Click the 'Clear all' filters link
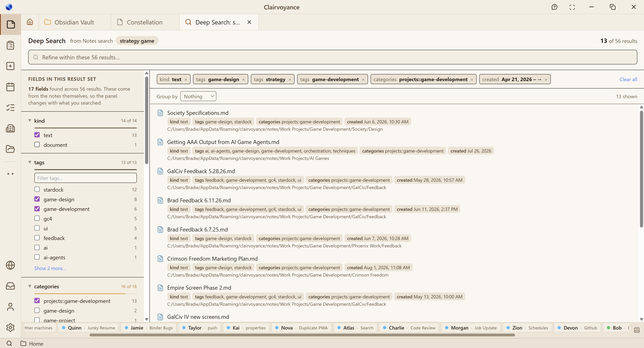Viewport: 644px width, 348px height. click(628, 79)
